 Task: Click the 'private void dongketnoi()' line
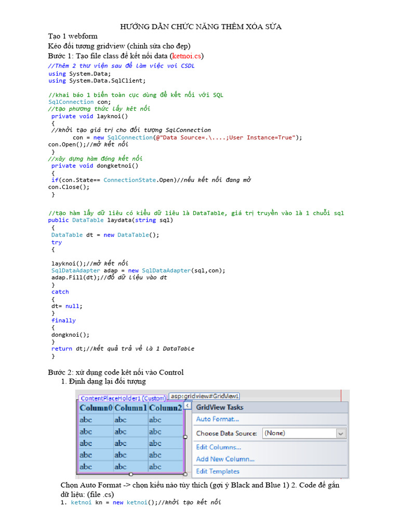(x=95, y=166)
